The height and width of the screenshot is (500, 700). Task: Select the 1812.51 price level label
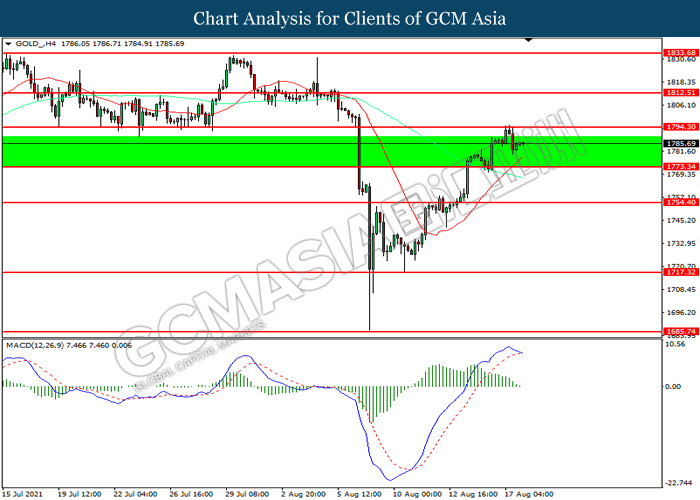681,93
